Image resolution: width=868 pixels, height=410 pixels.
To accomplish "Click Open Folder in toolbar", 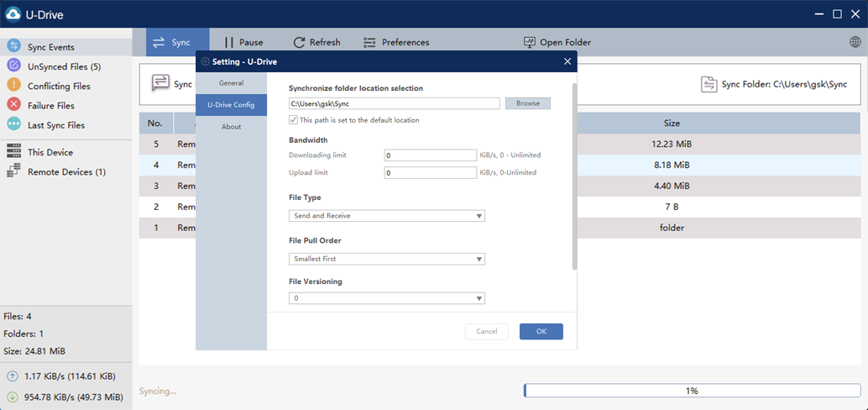I will coord(557,42).
